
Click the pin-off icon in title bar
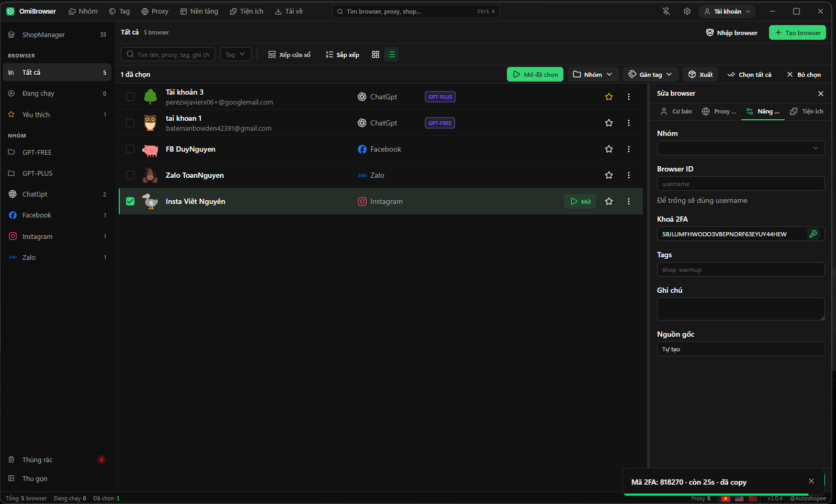click(x=666, y=12)
